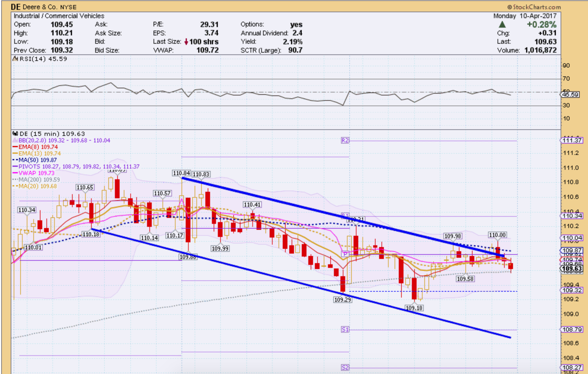
Task: Click the magenta VWAP legend line swatch
Action: (15, 173)
